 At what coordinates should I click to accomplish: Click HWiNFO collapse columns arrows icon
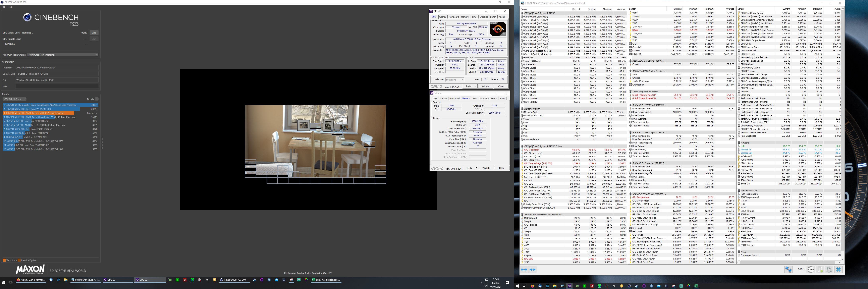tap(533, 270)
